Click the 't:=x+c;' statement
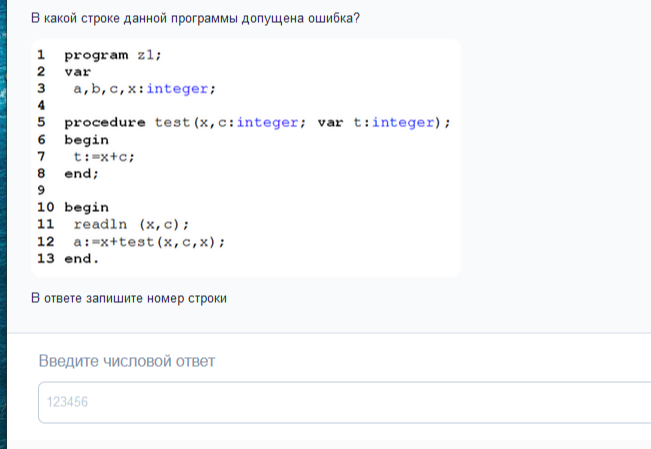The image size is (651, 449). click(x=103, y=157)
